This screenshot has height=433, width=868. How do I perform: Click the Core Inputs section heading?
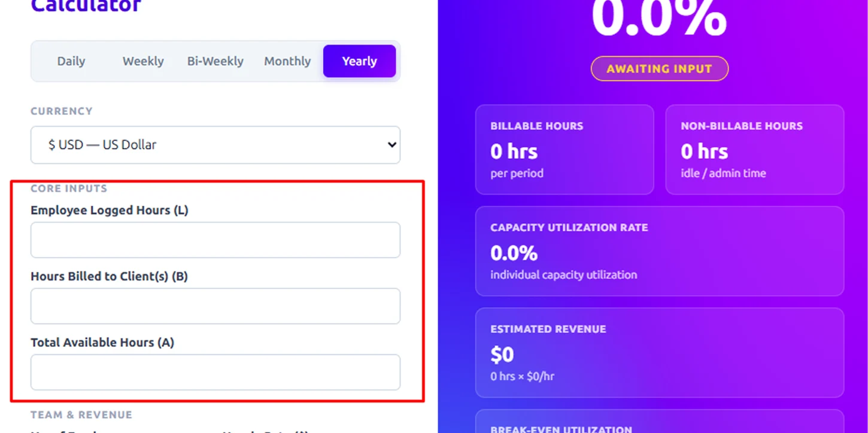tap(69, 188)
